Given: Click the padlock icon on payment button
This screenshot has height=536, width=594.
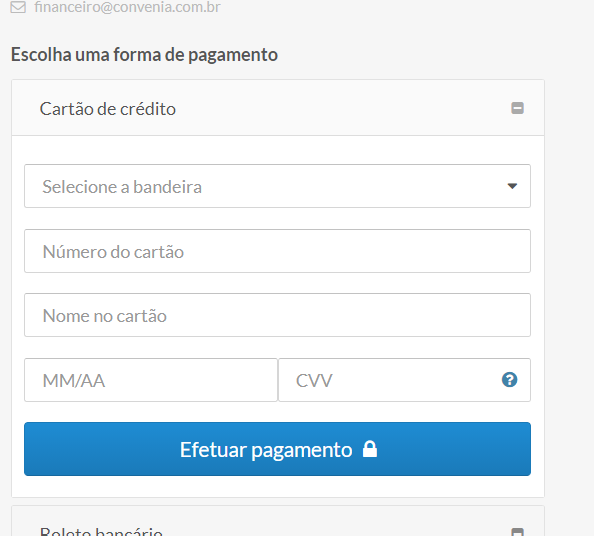Looking at the screenshot, I should 370,449.
